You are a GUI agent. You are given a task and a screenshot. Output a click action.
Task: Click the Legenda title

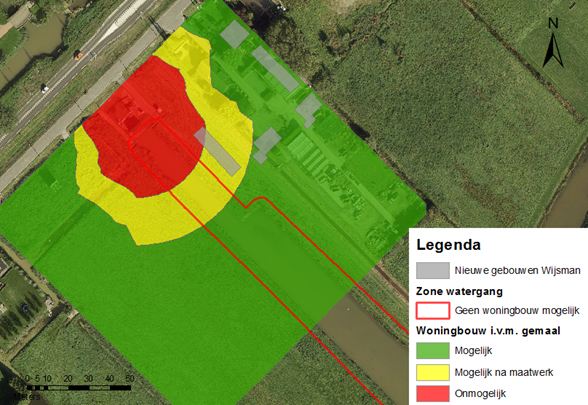point(448,245)
